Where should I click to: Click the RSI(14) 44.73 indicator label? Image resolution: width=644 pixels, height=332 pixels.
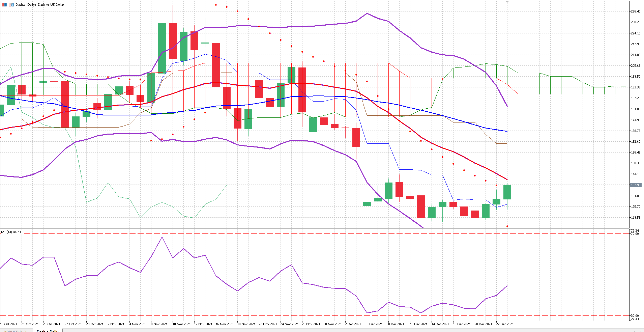[11, 232]
